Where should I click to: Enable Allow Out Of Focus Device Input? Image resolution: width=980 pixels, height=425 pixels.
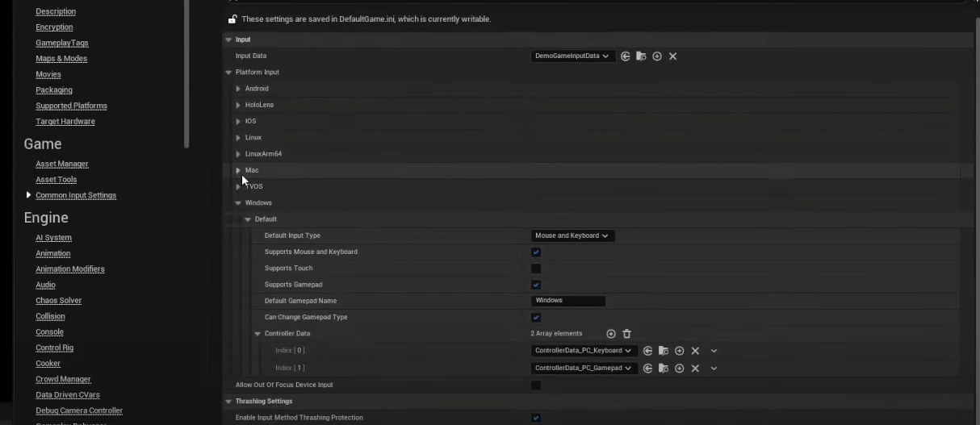coord(536,385)
